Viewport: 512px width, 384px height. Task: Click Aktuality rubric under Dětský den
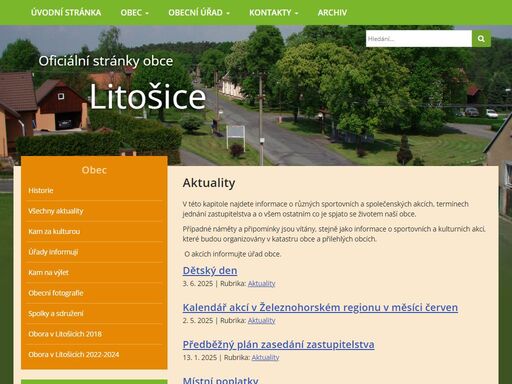point(261,284)
